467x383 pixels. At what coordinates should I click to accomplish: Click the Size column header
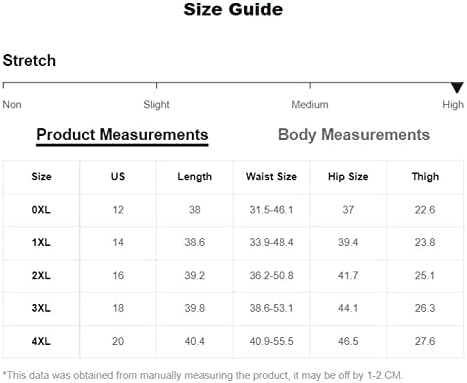coord(41,176)
